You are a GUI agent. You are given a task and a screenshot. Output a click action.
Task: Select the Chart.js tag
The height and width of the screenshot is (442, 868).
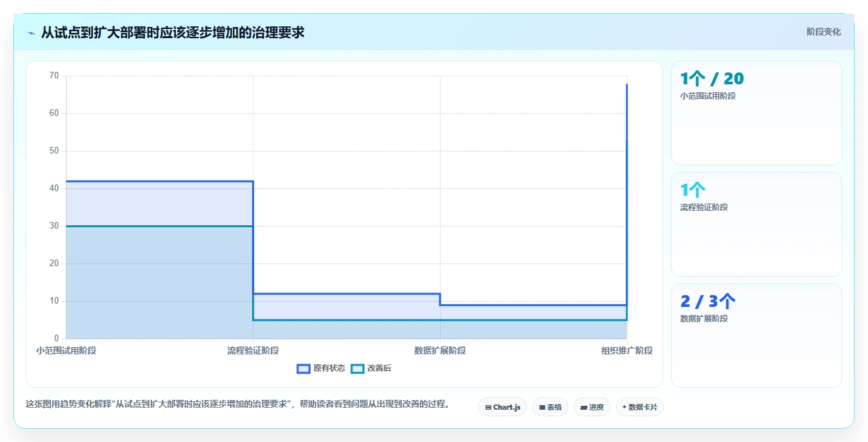point(502,407)
